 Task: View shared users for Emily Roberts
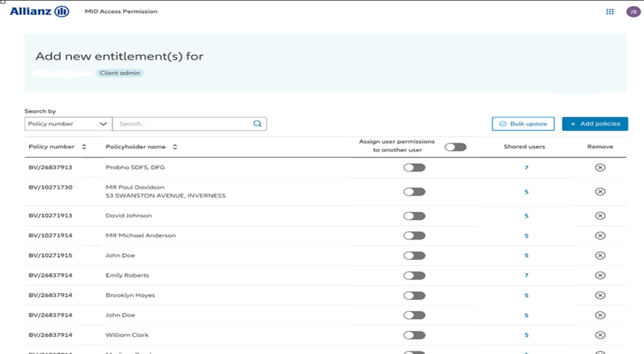click(x=526, y=275)
